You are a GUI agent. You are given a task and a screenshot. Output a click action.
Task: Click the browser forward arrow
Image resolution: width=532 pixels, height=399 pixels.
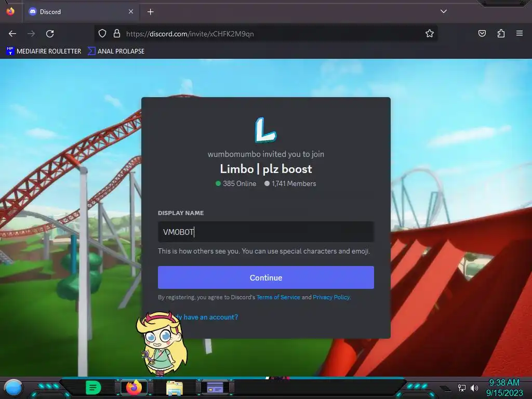31,34
